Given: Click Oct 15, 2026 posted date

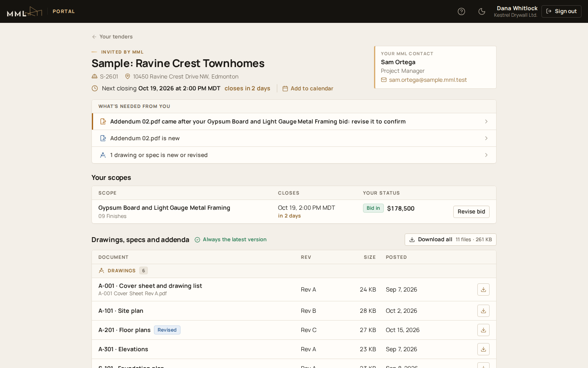Looking at the screenshot, I should pos(403,330).
